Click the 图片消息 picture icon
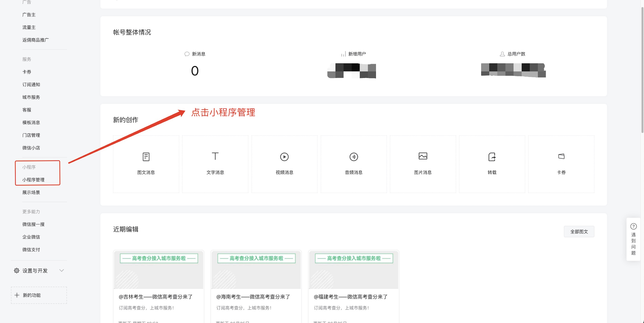644x323 pixels. (423, 156)
